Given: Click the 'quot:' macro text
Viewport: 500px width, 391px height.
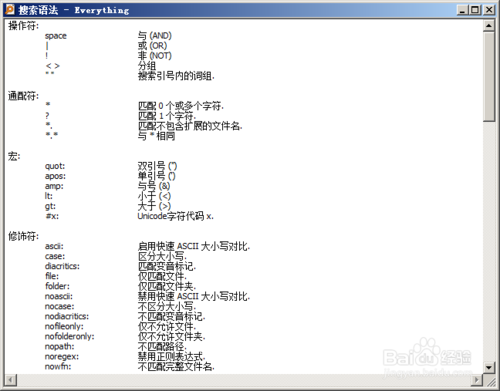Looking at the screenshot, I should click(55, 166).
